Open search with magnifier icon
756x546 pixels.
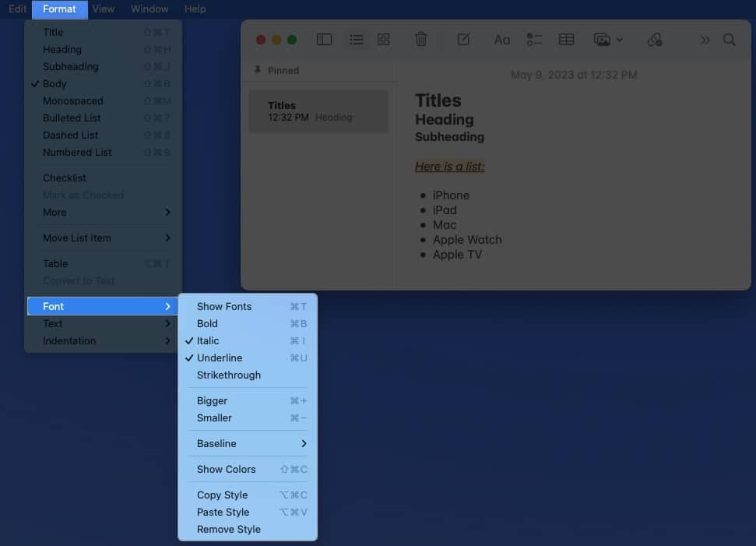coord(730,40)
